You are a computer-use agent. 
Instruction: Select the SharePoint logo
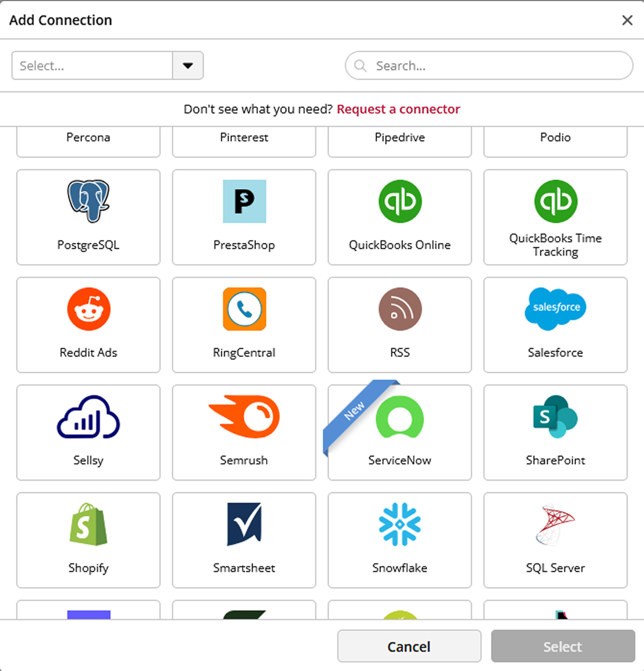(x=556, y=416)
